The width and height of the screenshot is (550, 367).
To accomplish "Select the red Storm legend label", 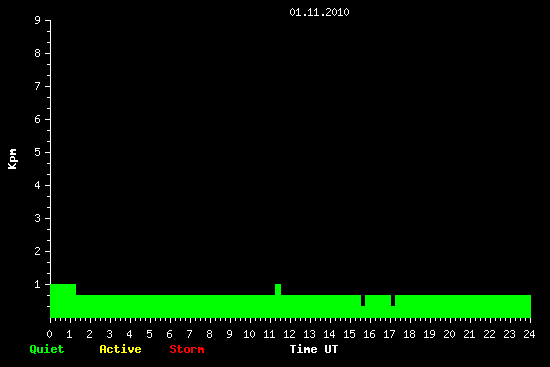I will pyautogui.click(x=187, y=349).
